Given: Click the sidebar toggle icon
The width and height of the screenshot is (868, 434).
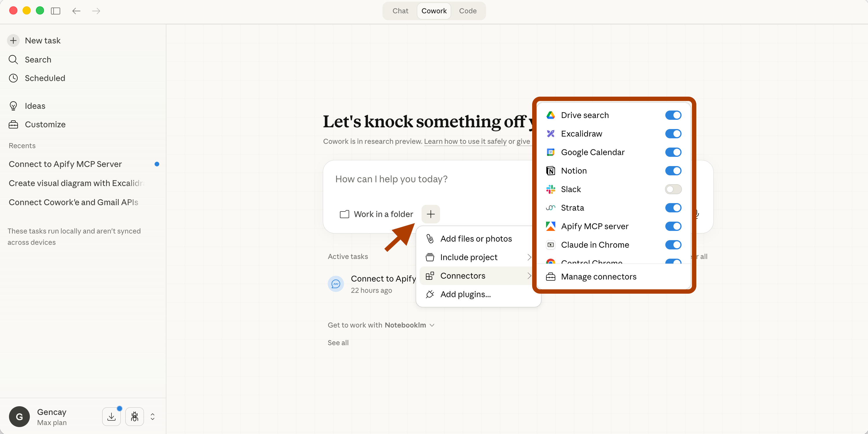Looking at the screenshot, I should (x=55, y=11).
